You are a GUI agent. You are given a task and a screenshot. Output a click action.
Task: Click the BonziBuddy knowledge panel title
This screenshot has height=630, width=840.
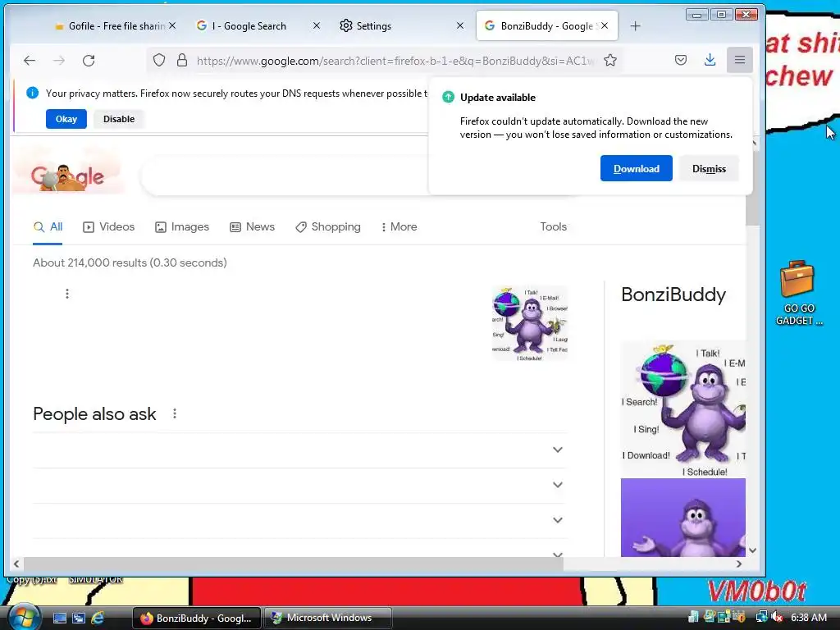pos(673,294)
